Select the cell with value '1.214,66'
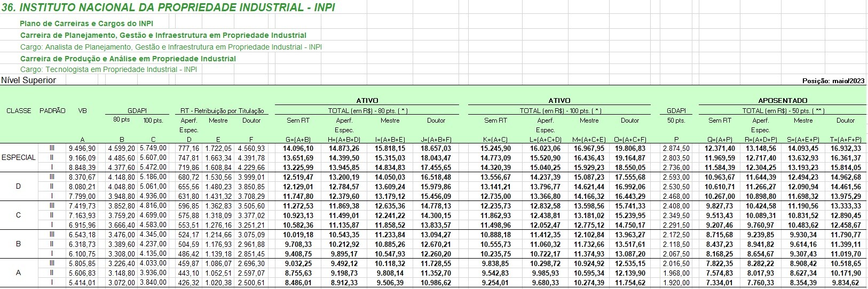The image size is (868, 289). tap(218, 235)
